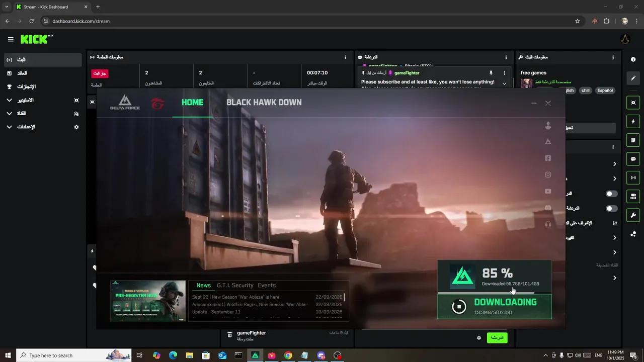Click the notes document icon in the right dock

(633, 140)
